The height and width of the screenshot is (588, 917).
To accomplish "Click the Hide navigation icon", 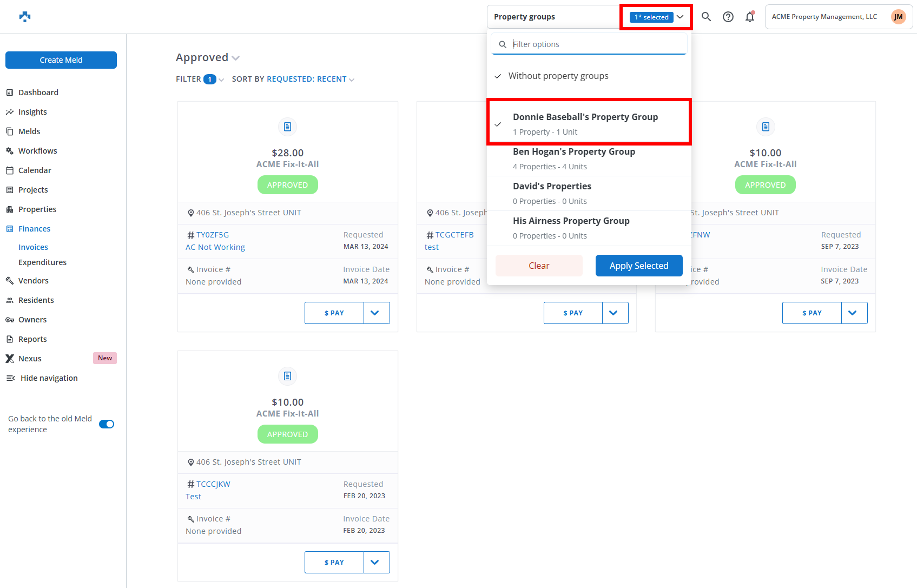I will coord(10,378).
